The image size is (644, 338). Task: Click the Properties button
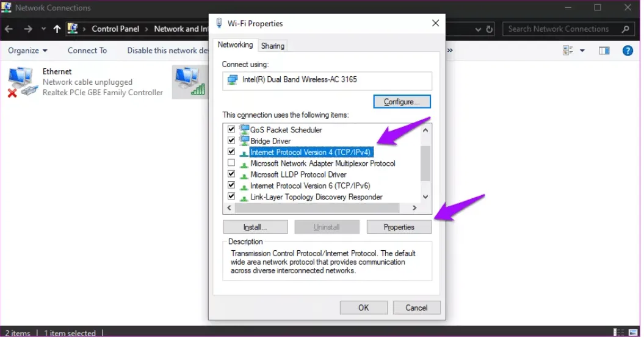399,227
